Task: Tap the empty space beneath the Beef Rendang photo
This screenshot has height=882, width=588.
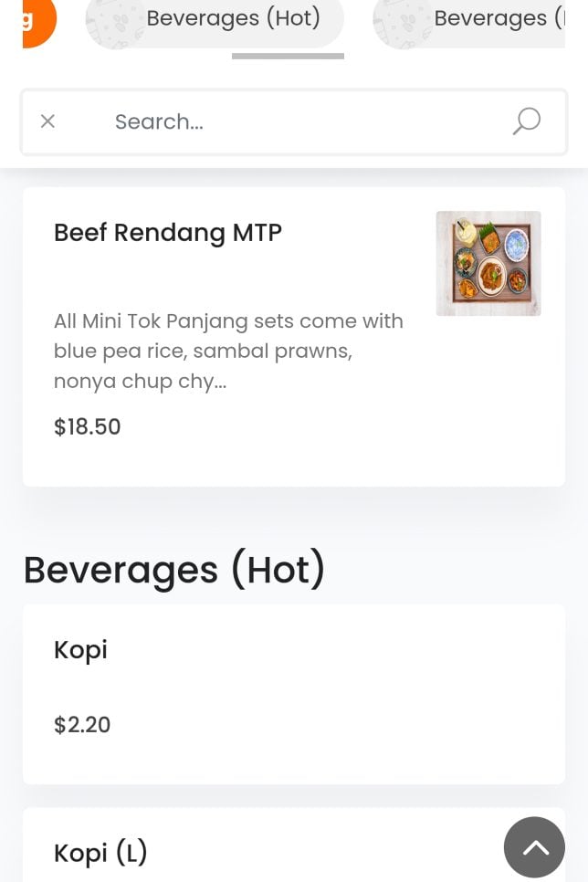Action: coord(488,402)
